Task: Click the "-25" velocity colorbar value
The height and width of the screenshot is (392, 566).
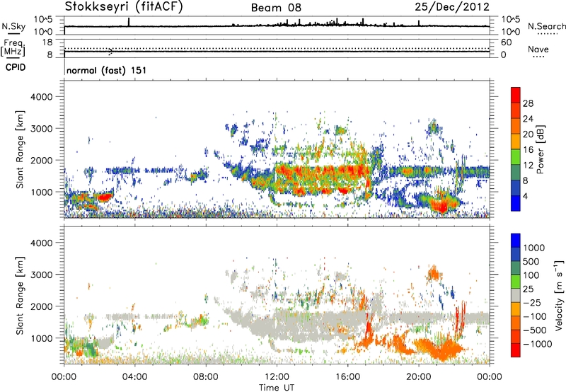Action: tap(532, 302)
